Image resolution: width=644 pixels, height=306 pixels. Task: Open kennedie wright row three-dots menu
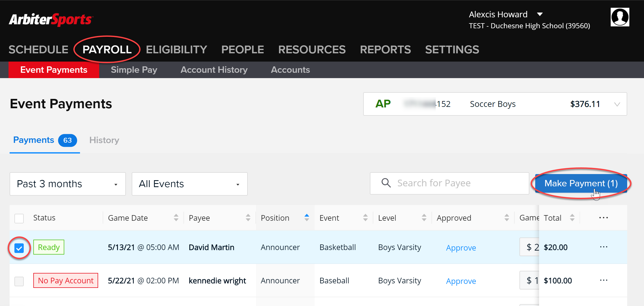click(x=603, y=280)
